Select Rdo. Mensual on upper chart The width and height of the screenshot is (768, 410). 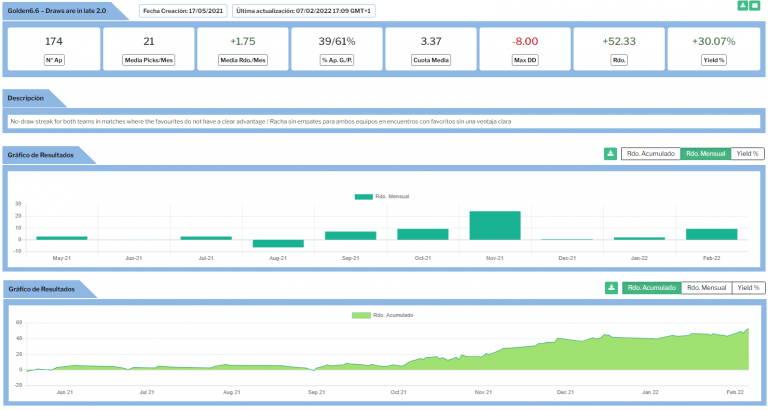(x=704, y=154)
